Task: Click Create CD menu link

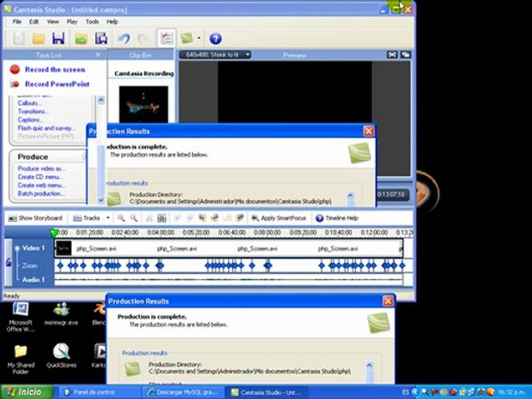Action: (x=40, y=177)
